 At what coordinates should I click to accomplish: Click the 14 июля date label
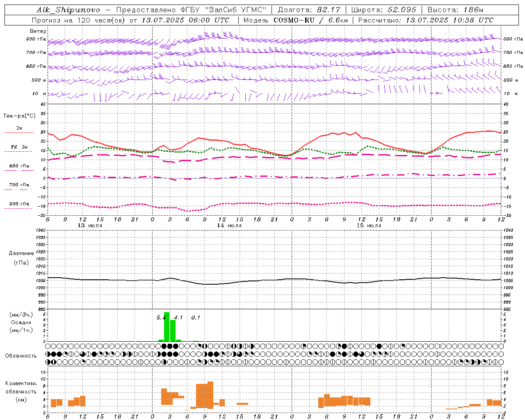click(229, 226)
